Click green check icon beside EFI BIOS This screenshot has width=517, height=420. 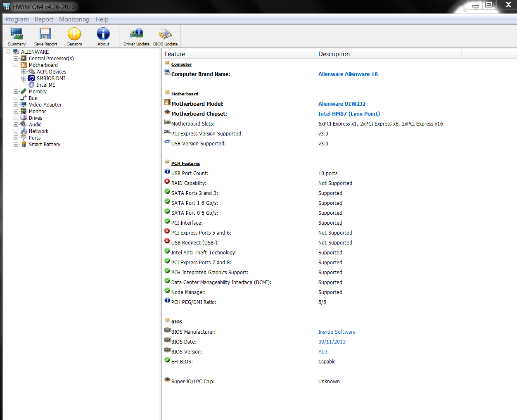[167, 360]
